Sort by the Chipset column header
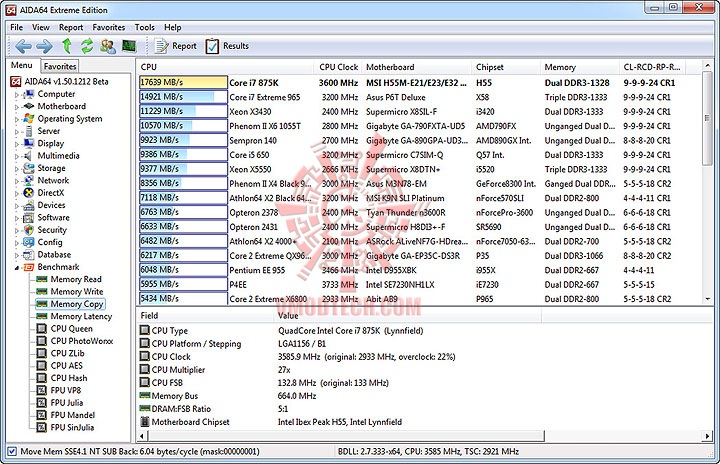720x464 pixels. (506, 67)
